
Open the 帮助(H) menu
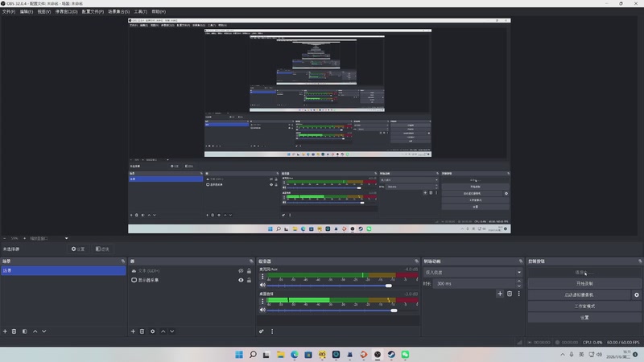click(159, 11)
